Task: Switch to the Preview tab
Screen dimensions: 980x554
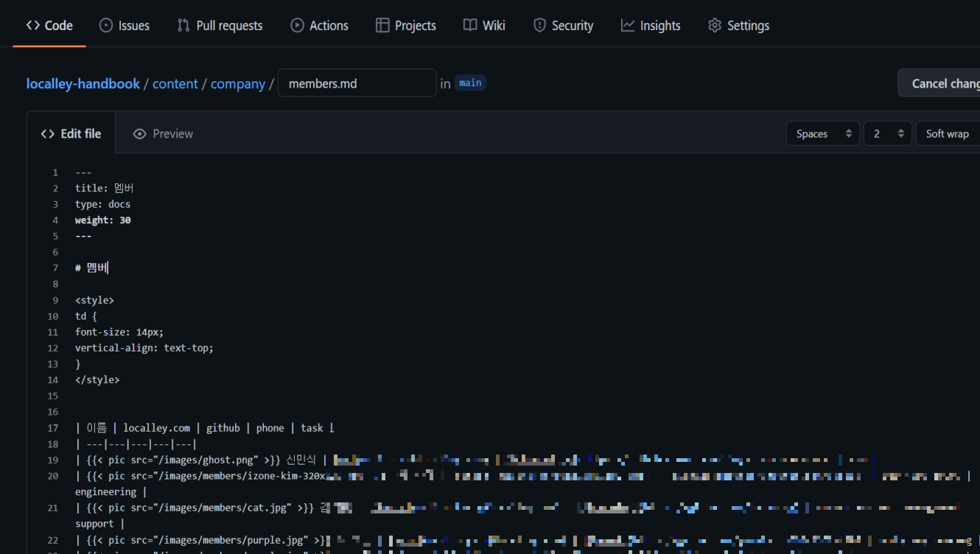Action: [163, 134]
